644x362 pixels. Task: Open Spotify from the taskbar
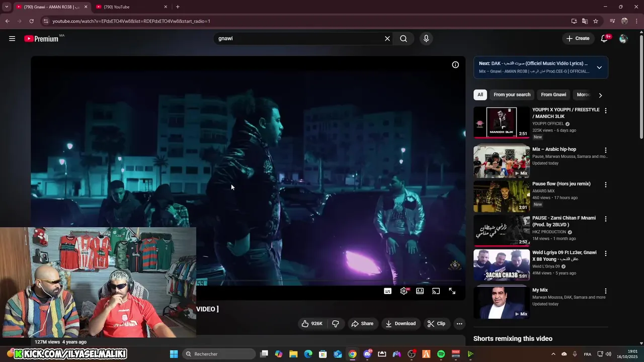(x=441, y=354)
